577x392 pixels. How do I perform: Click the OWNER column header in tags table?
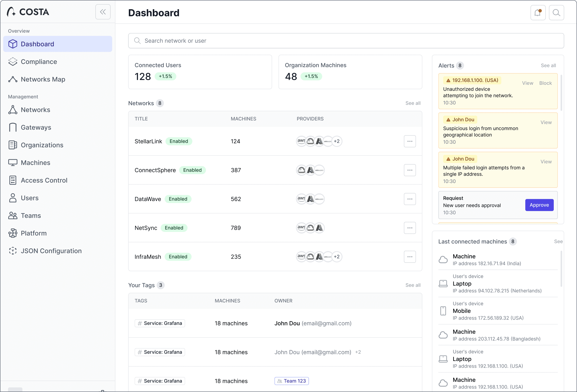point(283,301)
